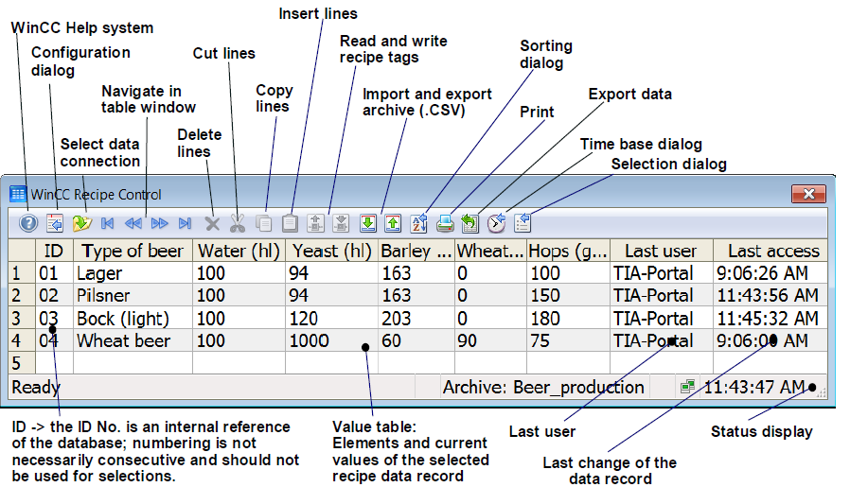
Task: Go to last record in table
Action: point(185,223)
